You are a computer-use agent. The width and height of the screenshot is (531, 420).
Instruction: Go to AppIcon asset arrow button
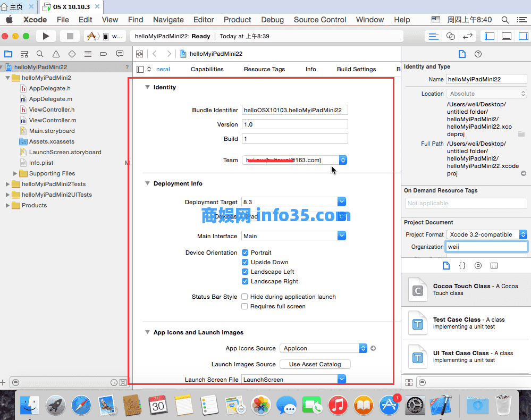(x=373, y=348)
